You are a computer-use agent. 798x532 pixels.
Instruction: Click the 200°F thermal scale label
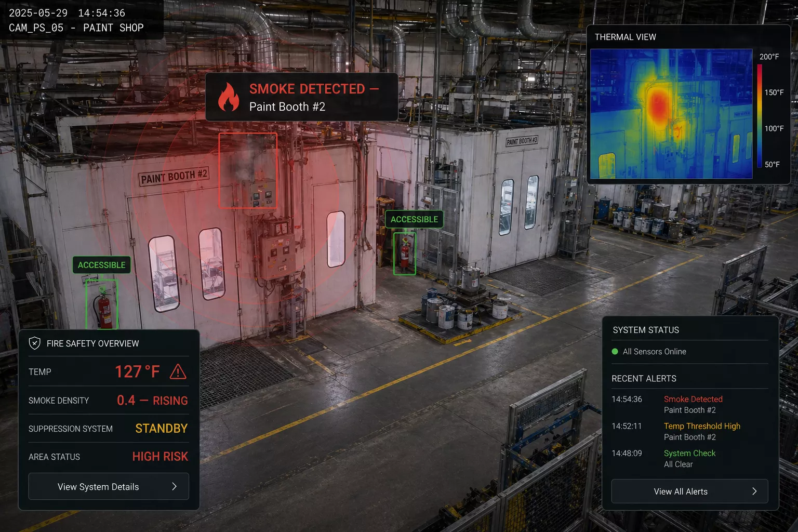click(769, 57)
